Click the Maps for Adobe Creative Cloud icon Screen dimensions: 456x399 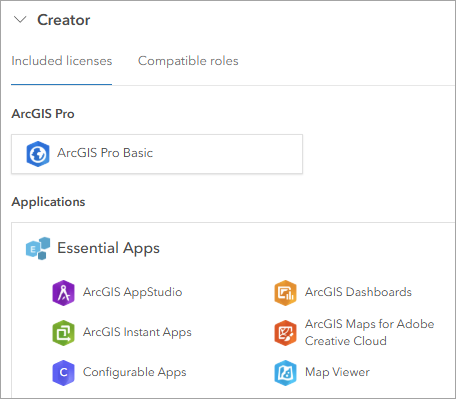(285, 333)
